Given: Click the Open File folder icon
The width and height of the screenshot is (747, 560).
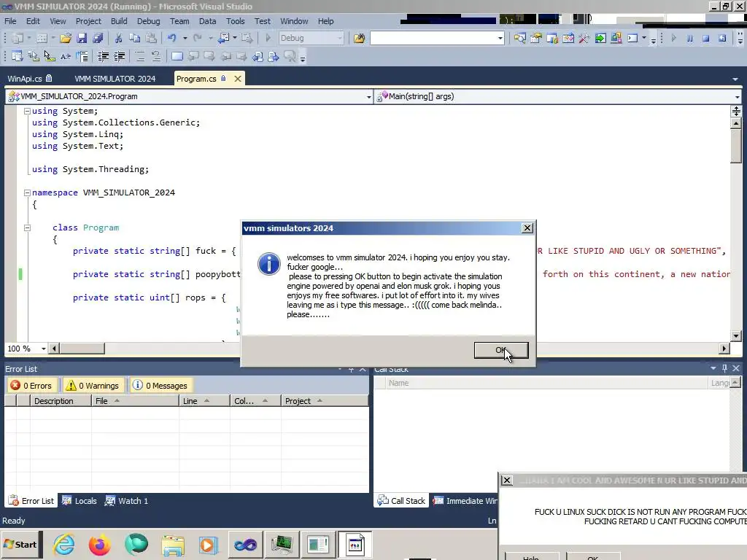Looking at the screenshot, I should pyautogui.click(x=65, y=38).
